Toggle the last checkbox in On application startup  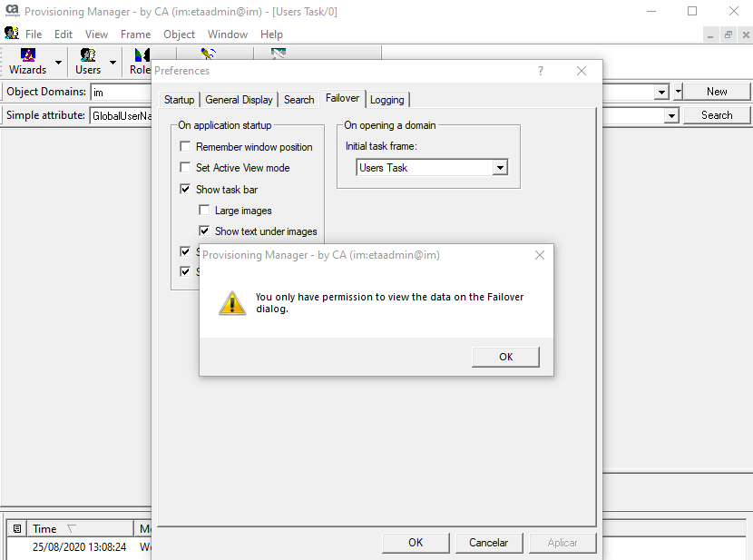[x=185, y=271]
